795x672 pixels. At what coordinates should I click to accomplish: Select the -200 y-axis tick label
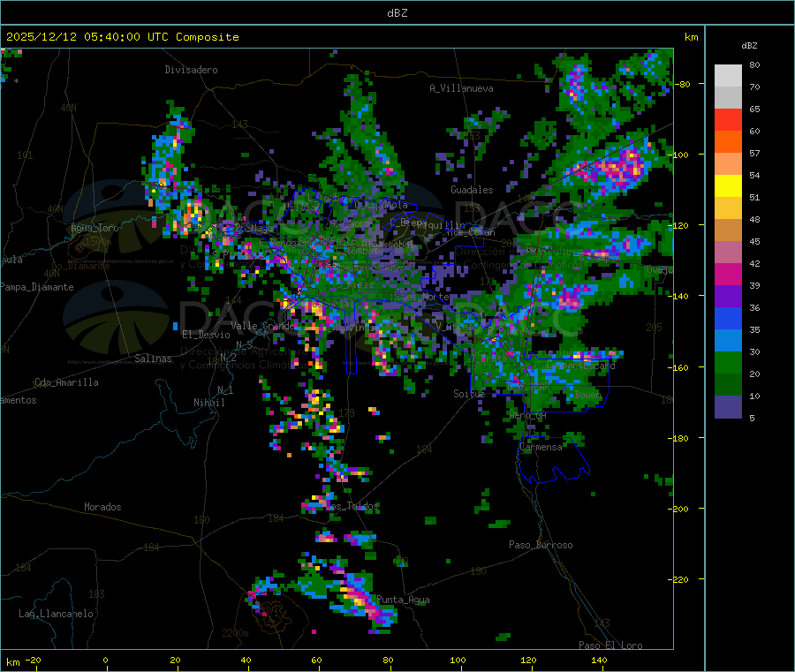click(x=679, y=509)
